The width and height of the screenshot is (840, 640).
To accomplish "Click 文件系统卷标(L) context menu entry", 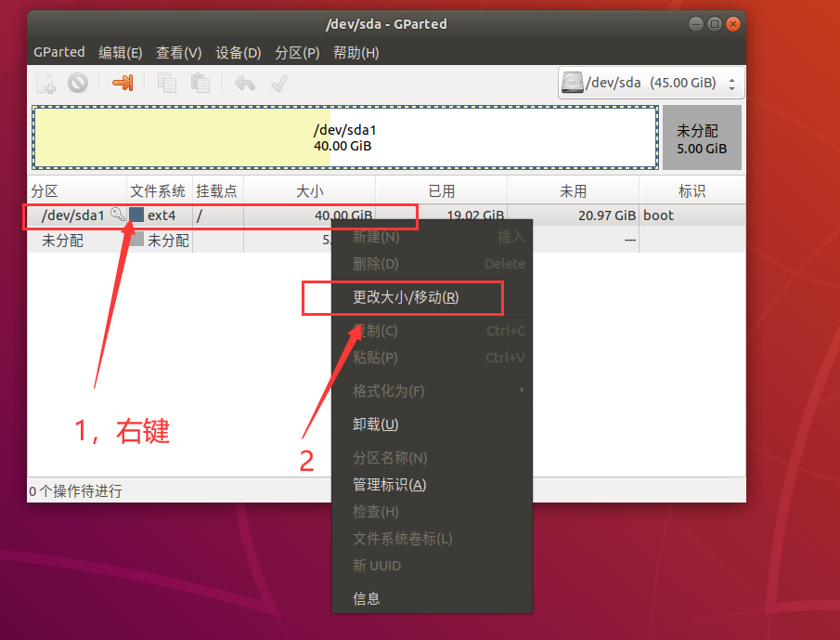I will click(433, 539).
